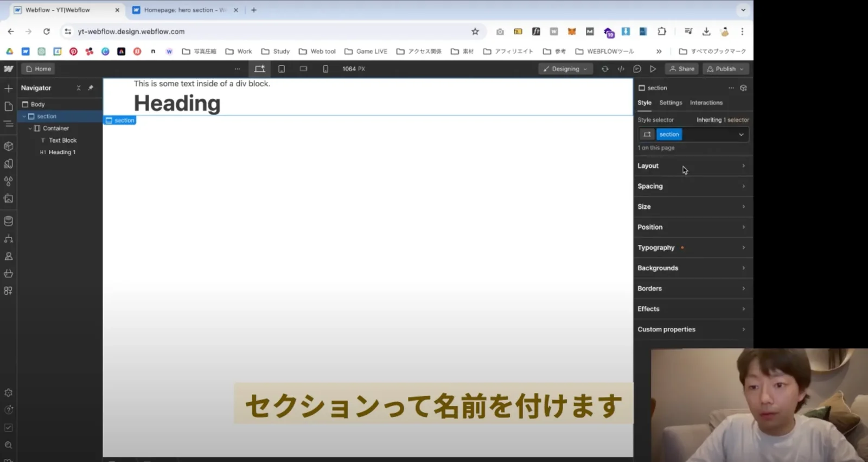The image size is (868, 462).
Task: Switch to the Settings tab
Action: pyautogui.click(x=671, y=103)
